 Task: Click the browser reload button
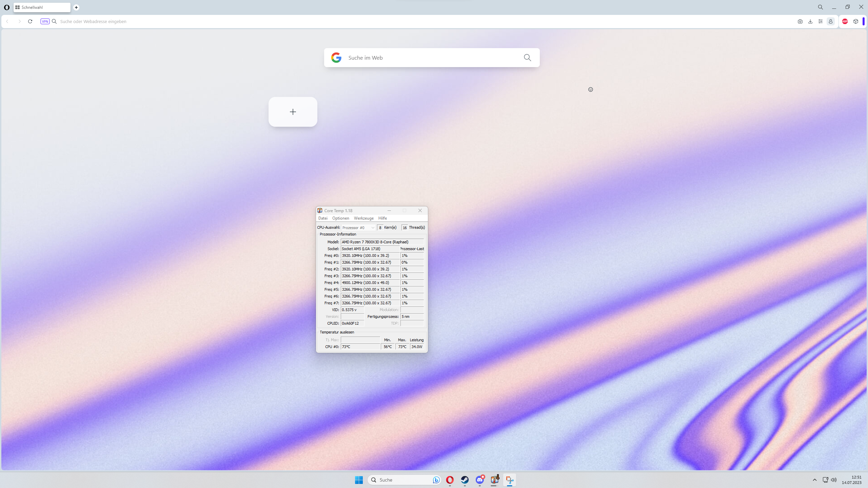[30, 21]
